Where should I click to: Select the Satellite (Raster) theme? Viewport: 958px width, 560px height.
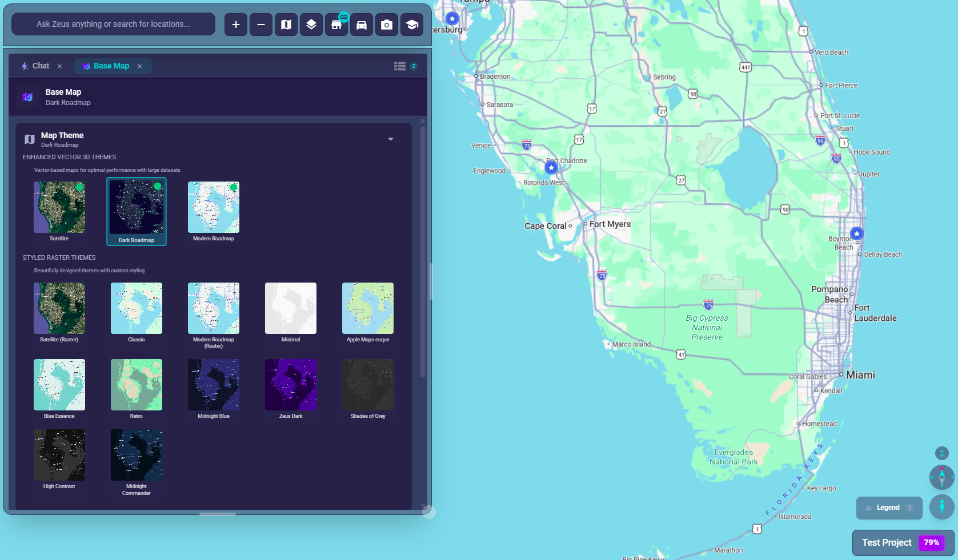pyautogui.click(x=59, y=312)
